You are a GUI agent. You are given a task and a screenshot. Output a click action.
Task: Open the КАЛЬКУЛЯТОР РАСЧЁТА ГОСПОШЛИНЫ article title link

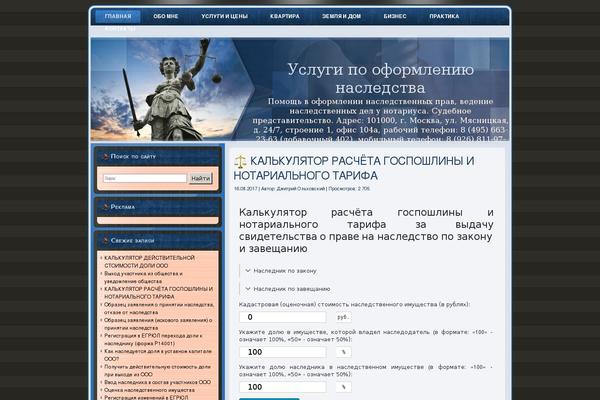click(354, 168)
